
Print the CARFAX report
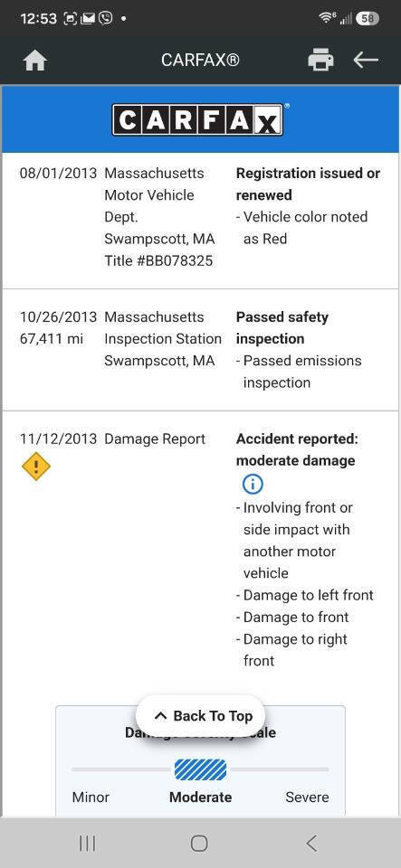[320, 60]
